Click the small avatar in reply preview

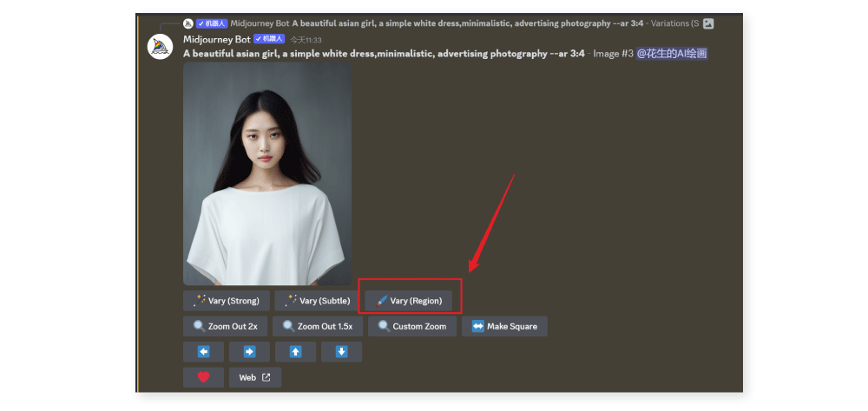click(x=187, y=23)
